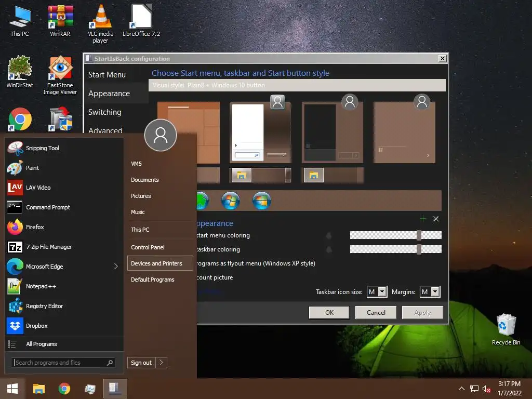This screenshot has height=399, width=532.
Task: Open Margins dropdown
Action: pos(430,292)
